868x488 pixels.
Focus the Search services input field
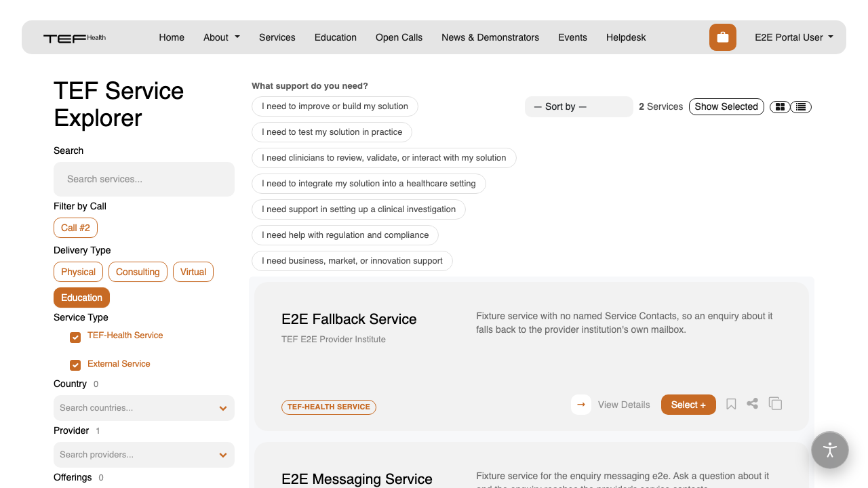pyautogui.click(x=144, y=179)
